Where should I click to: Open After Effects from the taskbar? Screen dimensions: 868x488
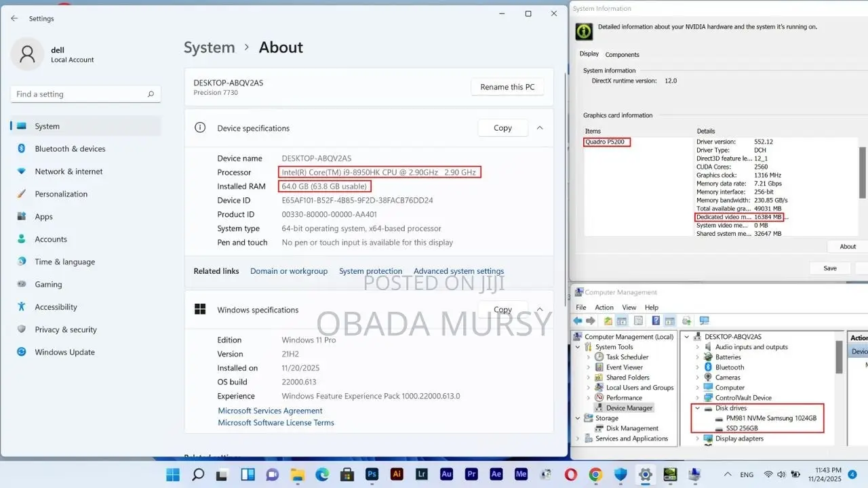(496, 474)
